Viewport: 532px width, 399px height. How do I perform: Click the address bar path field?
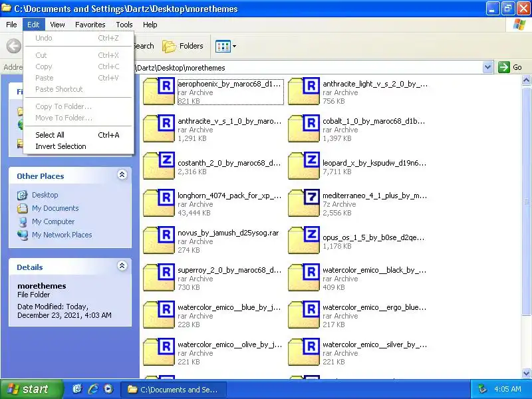pyautogui.click(x=308, y=68)
